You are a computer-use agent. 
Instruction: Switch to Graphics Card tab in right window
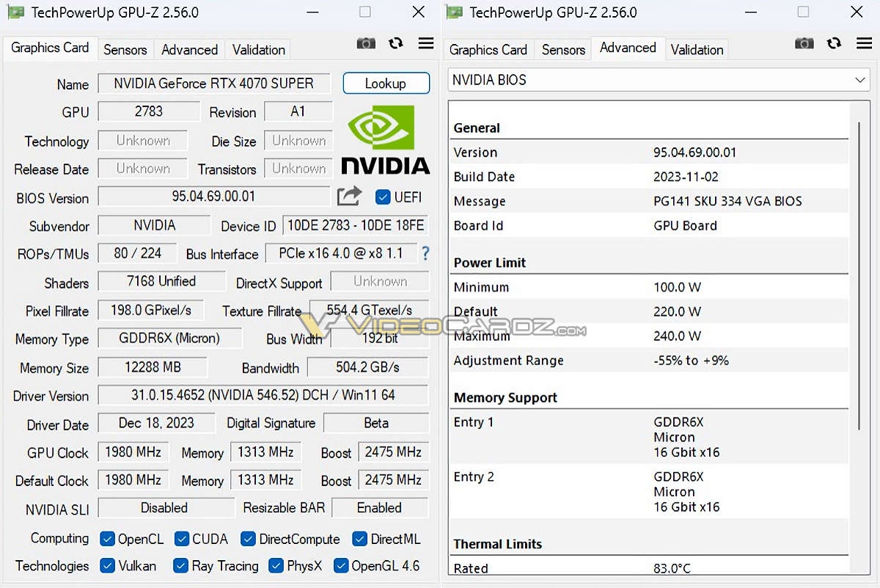tap(488, 50)
